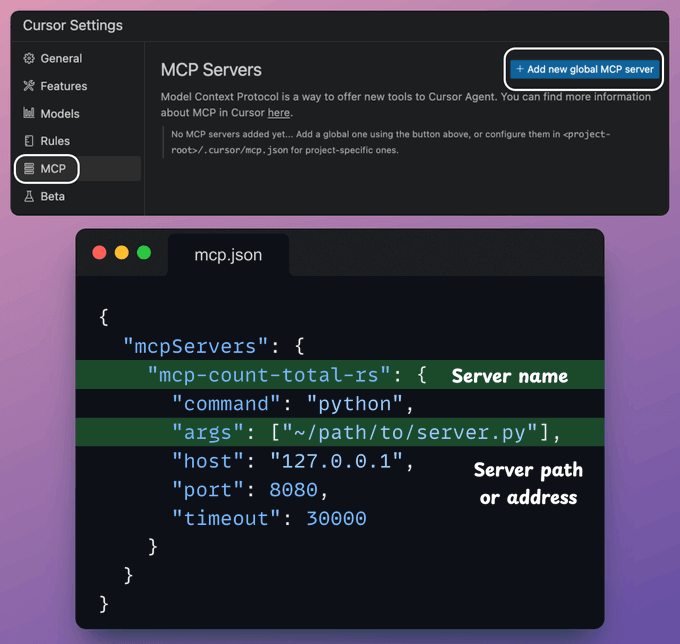680x644 pixels.
Task: Click the General gear icon in sidebar
Action: (x=29, y=59)
